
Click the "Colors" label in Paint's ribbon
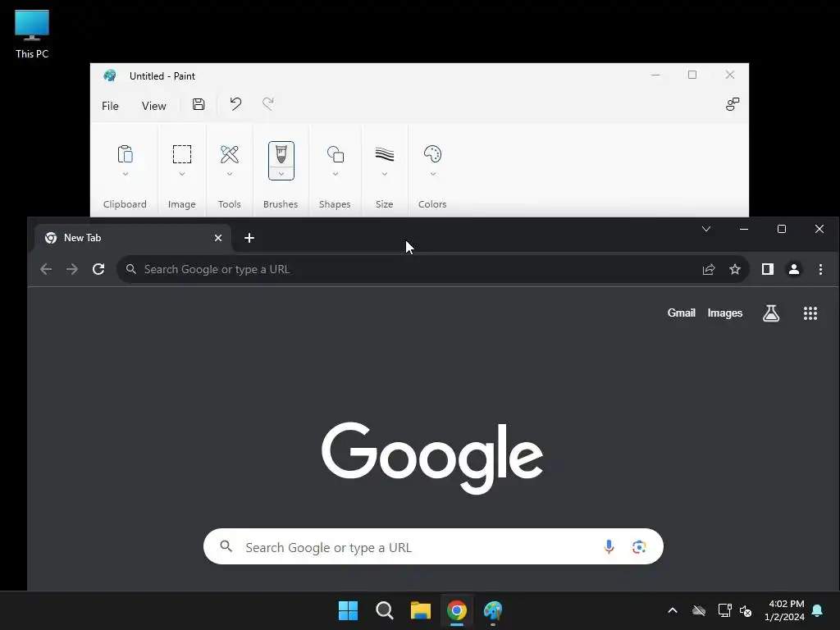point(432,204)
